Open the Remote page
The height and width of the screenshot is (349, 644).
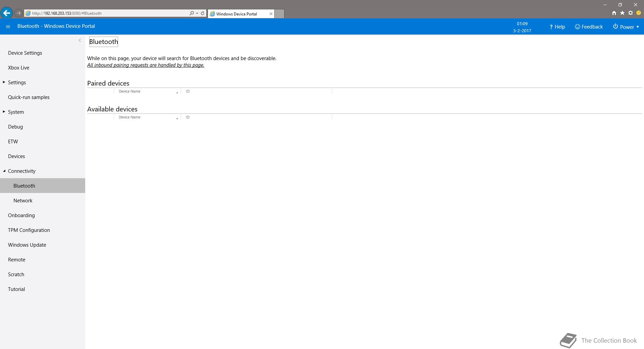click(x=16, y=260)
